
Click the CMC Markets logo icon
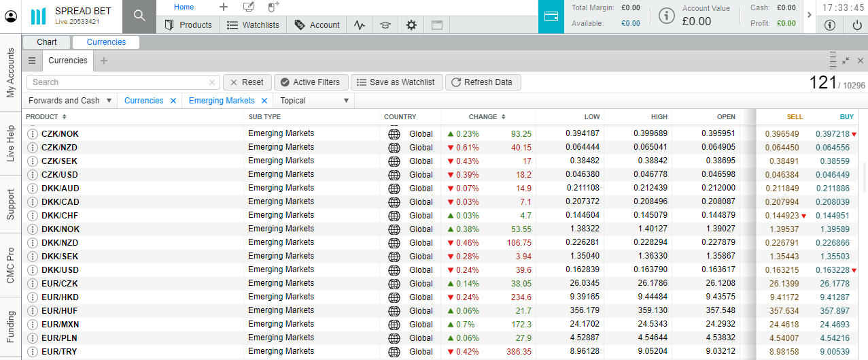coord(39,16)
